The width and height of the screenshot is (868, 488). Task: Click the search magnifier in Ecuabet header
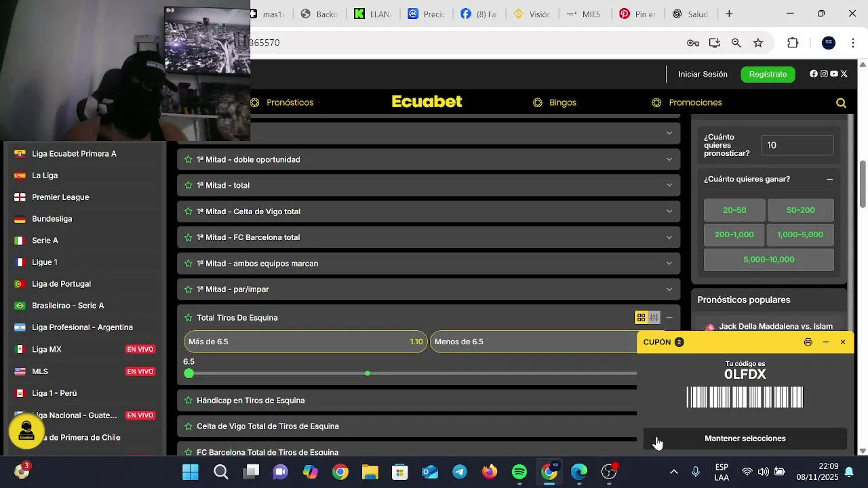[841, 103]
